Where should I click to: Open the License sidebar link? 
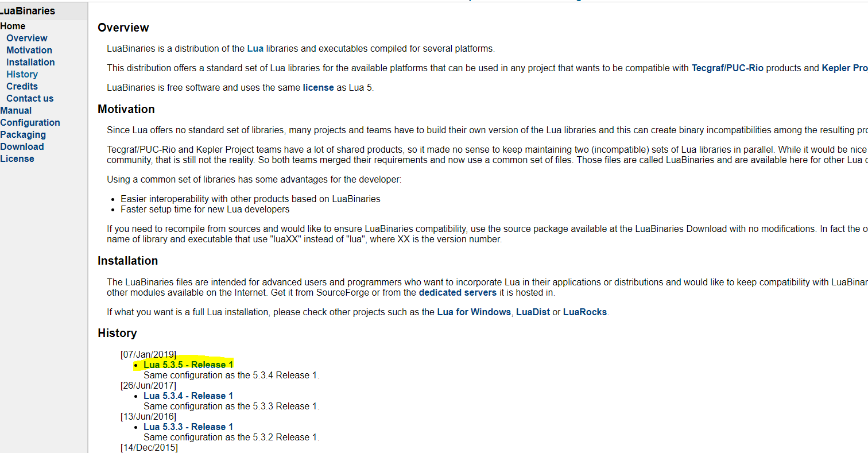click(x=17, y=158)
